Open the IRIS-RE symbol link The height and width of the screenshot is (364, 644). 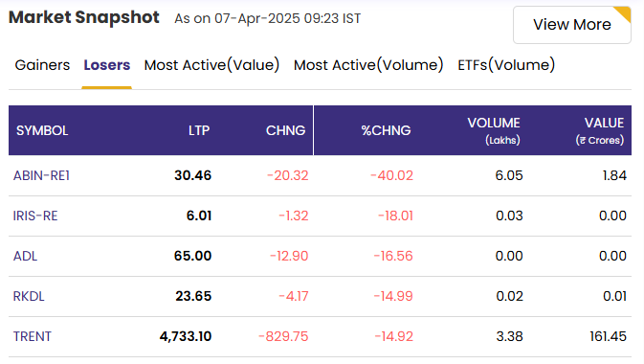(x=35, y=216)
